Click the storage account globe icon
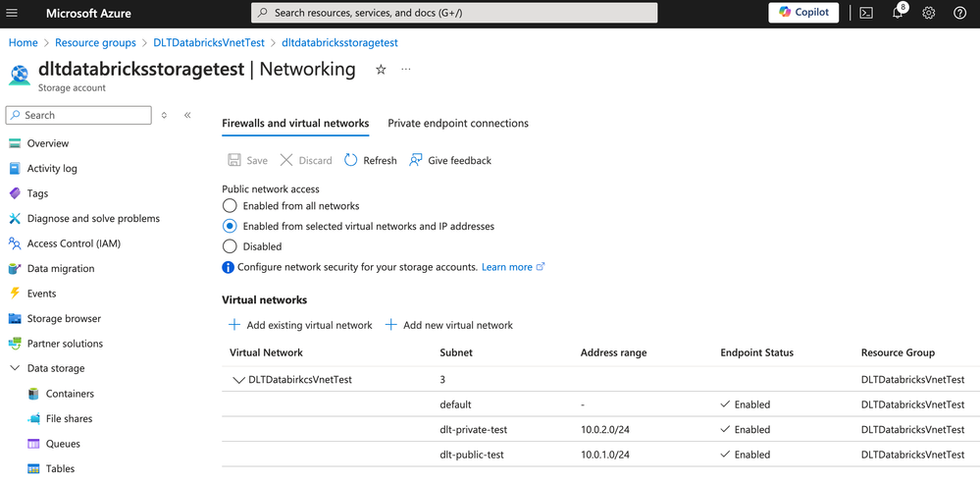980x483 pixels. point(19,75)
